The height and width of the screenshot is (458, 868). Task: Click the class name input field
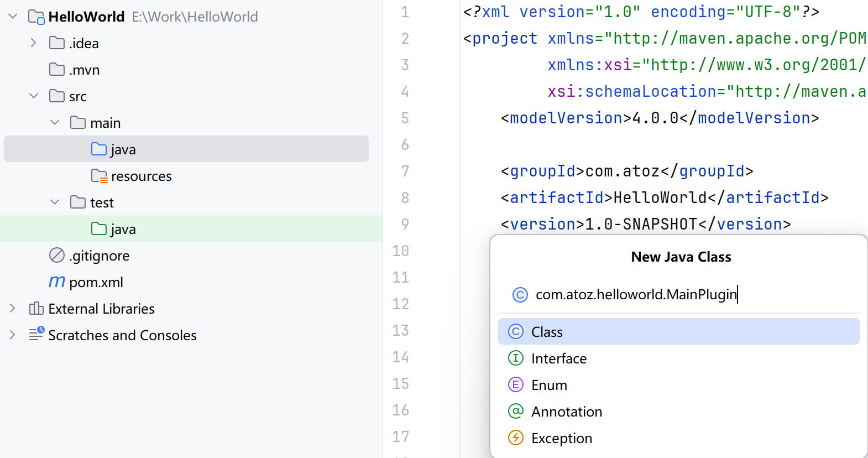636,294
